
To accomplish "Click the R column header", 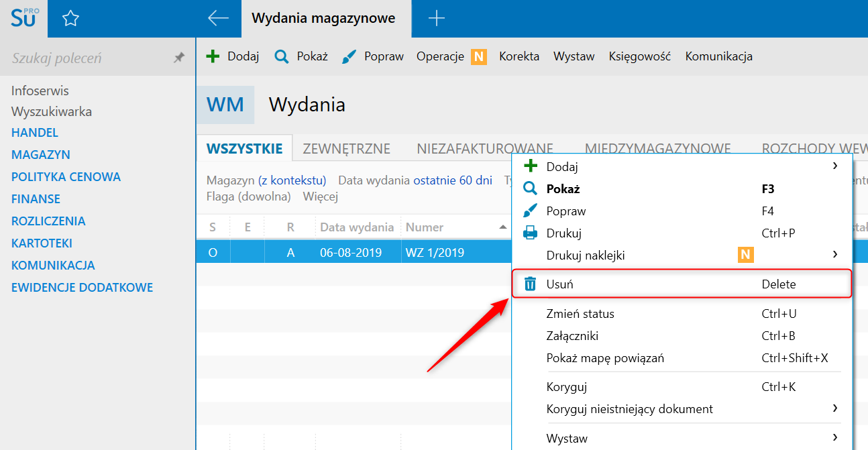I will coord(290,227).
